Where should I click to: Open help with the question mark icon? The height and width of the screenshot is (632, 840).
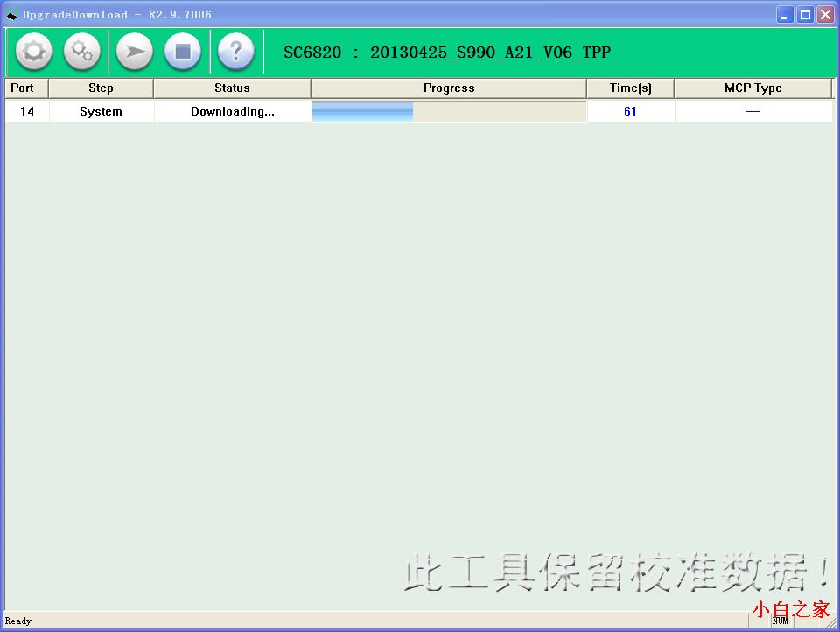click(235, 52)
